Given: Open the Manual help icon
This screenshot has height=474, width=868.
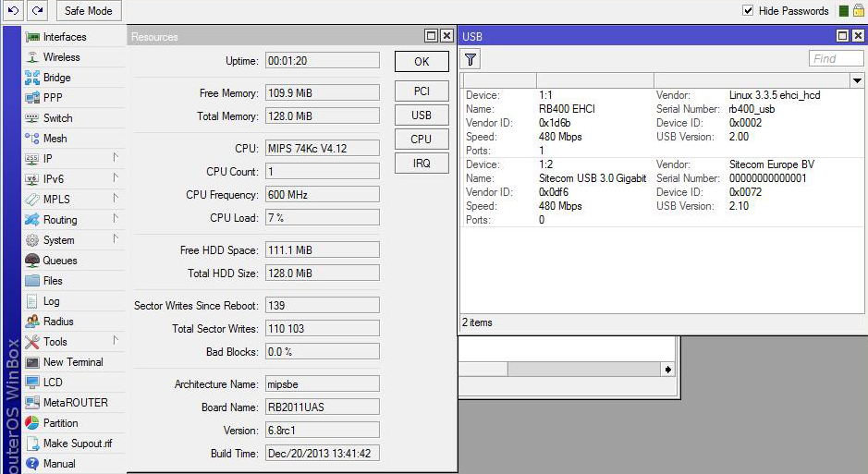Looking at the screenshot, I should coord(32,464).
